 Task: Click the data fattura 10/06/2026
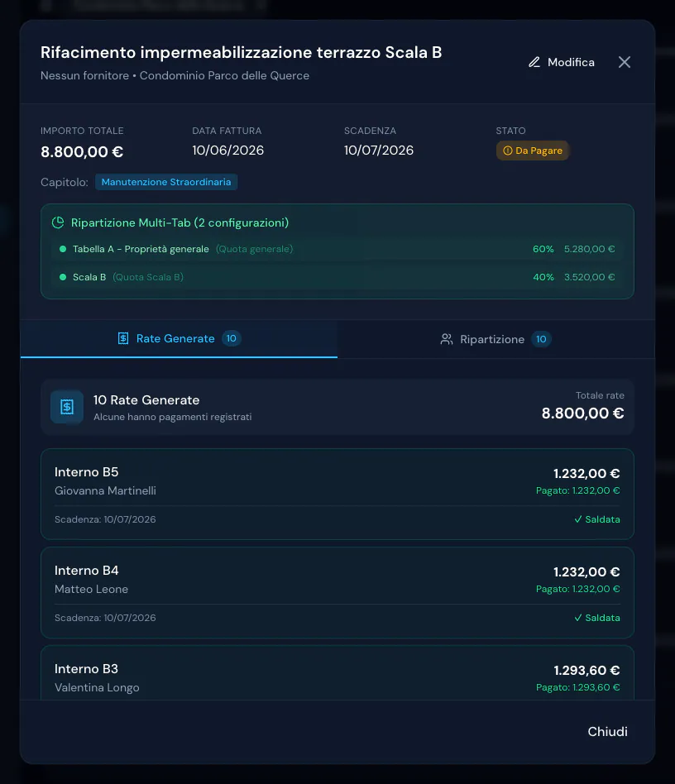click(x=228, y=151)
